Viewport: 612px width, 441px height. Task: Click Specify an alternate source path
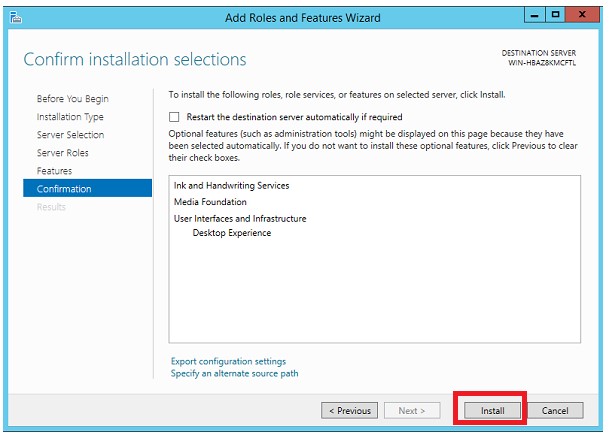coord(234,373)
